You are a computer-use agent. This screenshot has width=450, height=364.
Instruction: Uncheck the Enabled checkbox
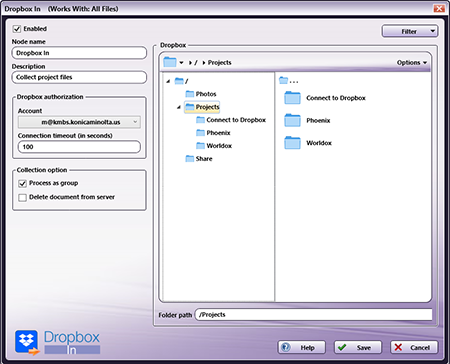(x=17, y=29)
